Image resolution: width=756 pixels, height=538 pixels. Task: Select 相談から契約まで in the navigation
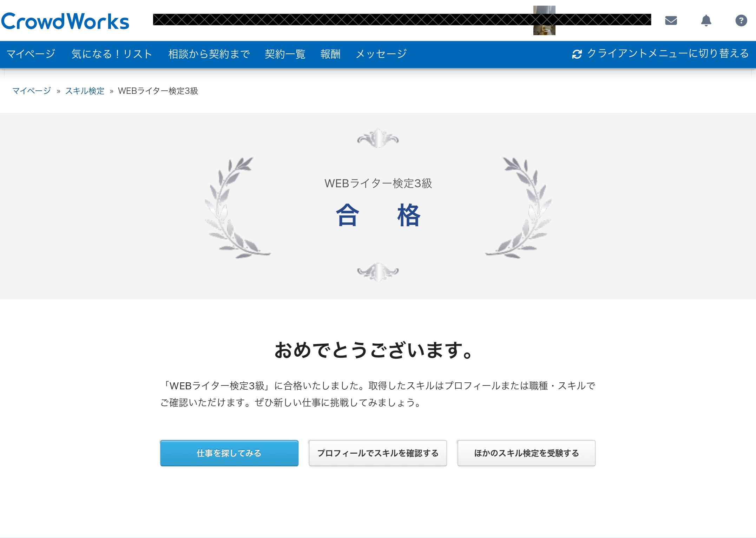point(209,54)
